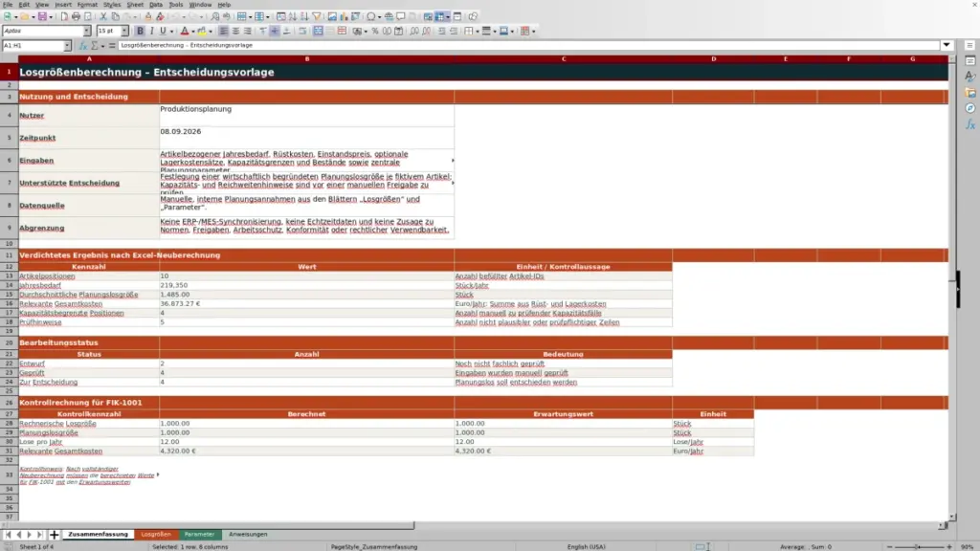The height and width of the screenshot is (551, 980).
Task: Click the Center horizontally alignment icon
Action: click(x=235, y=32)
